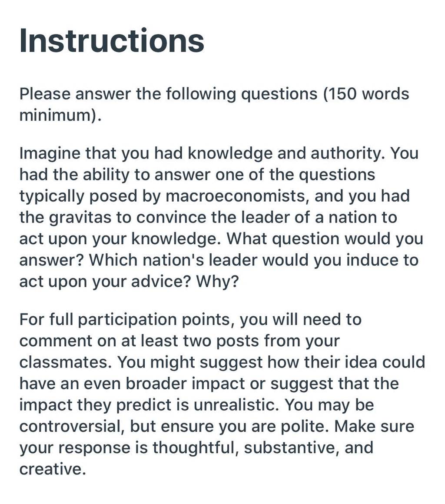
Task: Click the question "Why?" ending second paragraph
Action: pos(218,282)
